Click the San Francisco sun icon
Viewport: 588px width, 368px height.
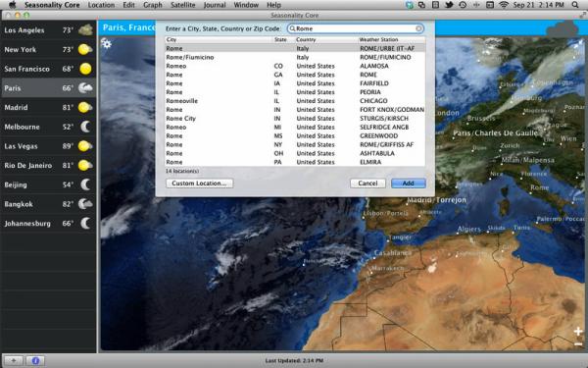(85, 69)
